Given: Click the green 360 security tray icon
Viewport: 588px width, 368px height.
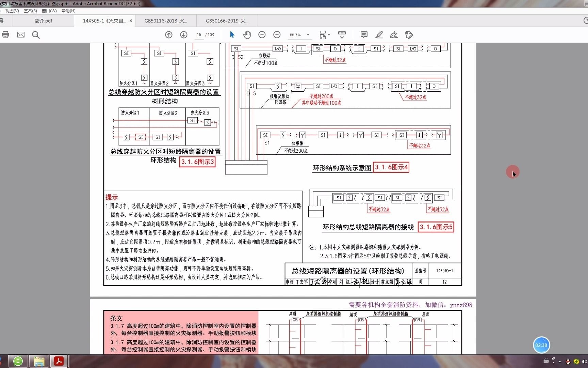Looking at the screenshot, I should [x=576, y=362].
